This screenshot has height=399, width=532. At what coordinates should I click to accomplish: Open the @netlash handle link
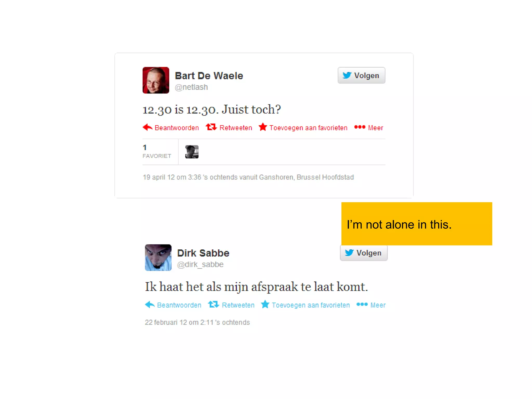point(191,87)
